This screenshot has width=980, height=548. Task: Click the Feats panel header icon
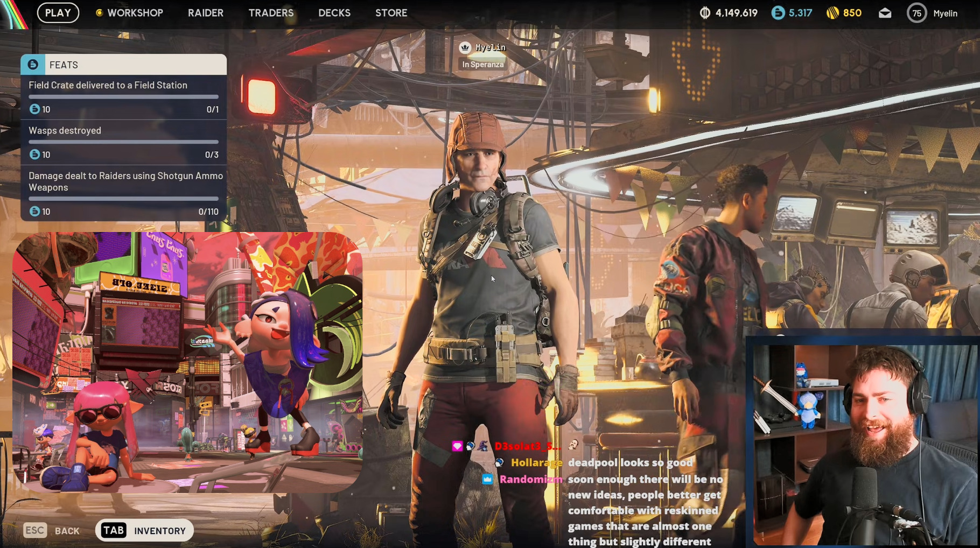(33, 65)
